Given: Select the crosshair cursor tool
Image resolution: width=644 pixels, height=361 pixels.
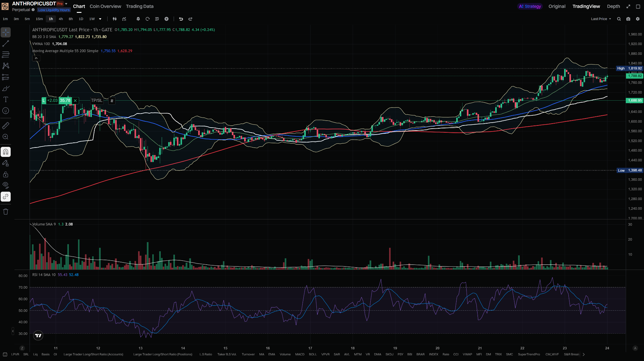Looking at the screenshot, I should coord(6,32).
